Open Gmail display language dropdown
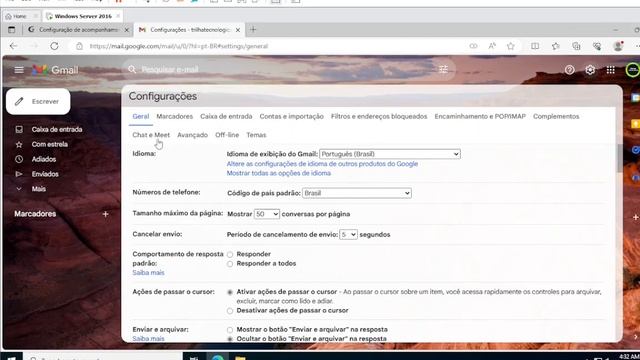The image size is (640, 360). click(390, 154)
